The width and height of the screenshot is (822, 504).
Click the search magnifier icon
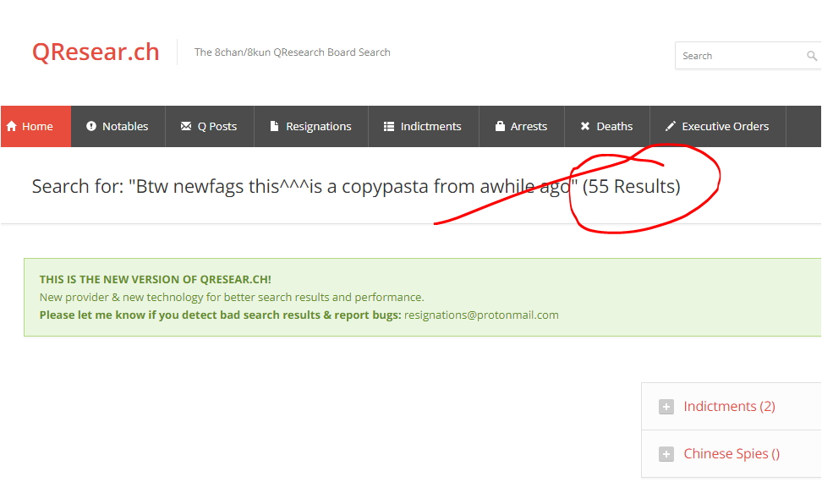pyautogui.click(x=812, y=56)
